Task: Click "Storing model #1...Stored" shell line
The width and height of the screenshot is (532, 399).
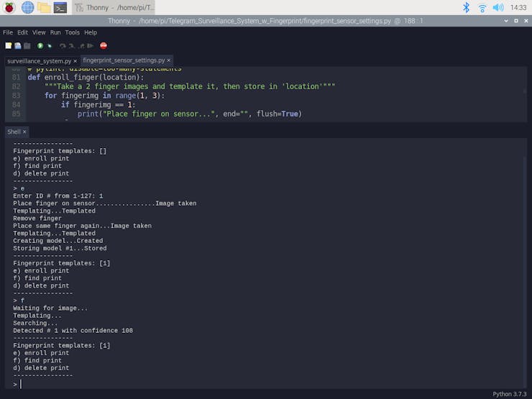Action: [x=60, y=248]
